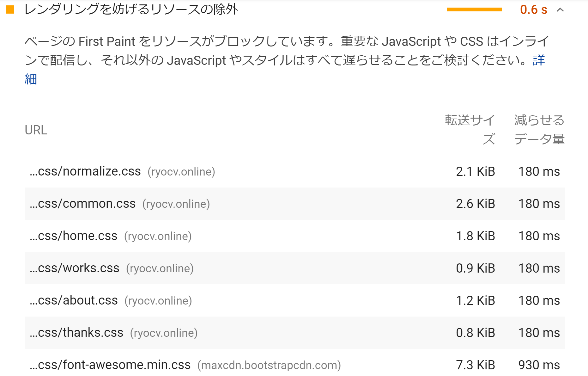Open the …css/thanks.css URL

pyautogui.click(x=76, y=333)
